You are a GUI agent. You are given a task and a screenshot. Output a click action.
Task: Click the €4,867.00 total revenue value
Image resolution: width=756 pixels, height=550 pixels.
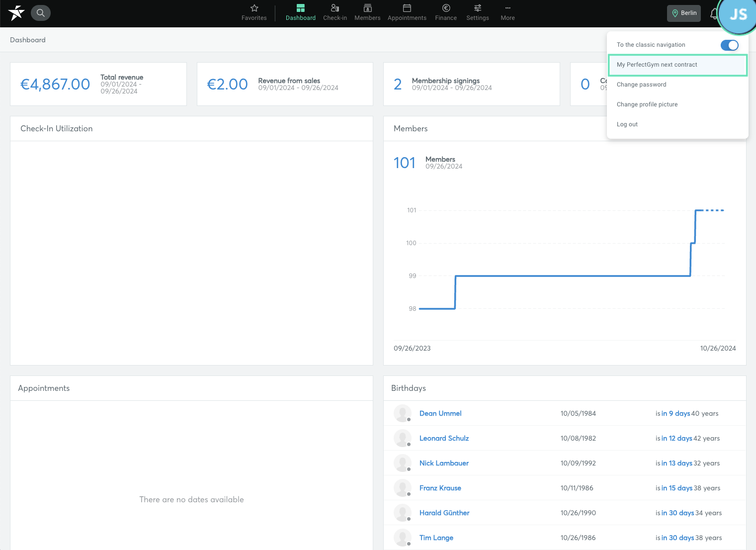click(x=55, y=84)
